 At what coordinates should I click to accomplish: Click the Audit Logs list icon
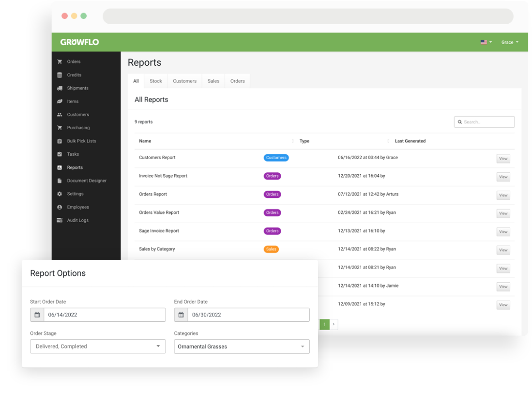pos(60,220)
